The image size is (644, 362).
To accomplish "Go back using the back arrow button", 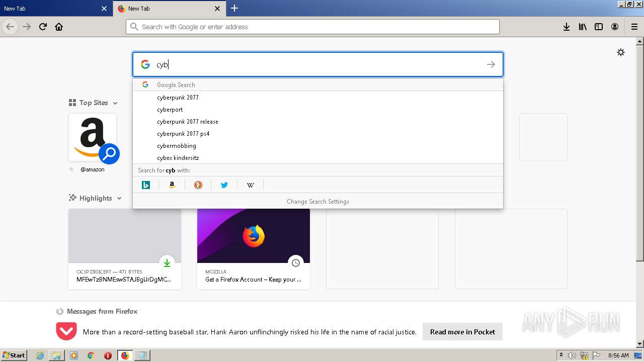I will tap(10, 27).
